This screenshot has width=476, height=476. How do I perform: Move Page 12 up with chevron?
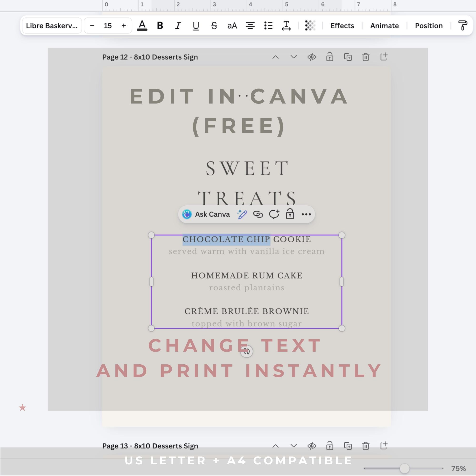coord(275,57)
